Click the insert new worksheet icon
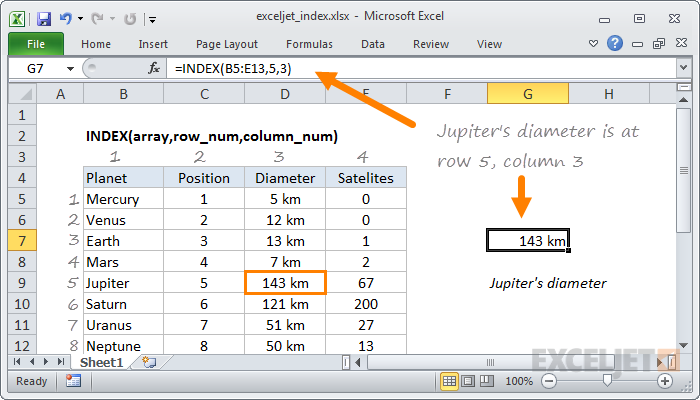The height and width of the screenshot is (400, 700). (149, 361)
